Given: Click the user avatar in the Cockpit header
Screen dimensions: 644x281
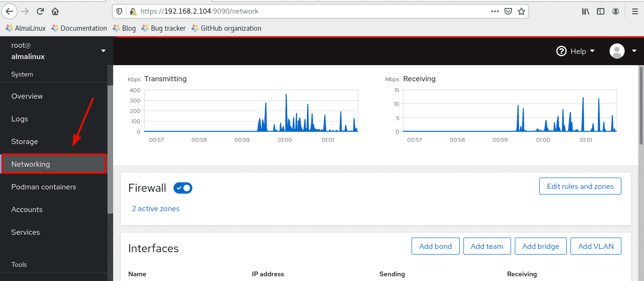Looking at the screenshot, I should (x=617, y=51).
